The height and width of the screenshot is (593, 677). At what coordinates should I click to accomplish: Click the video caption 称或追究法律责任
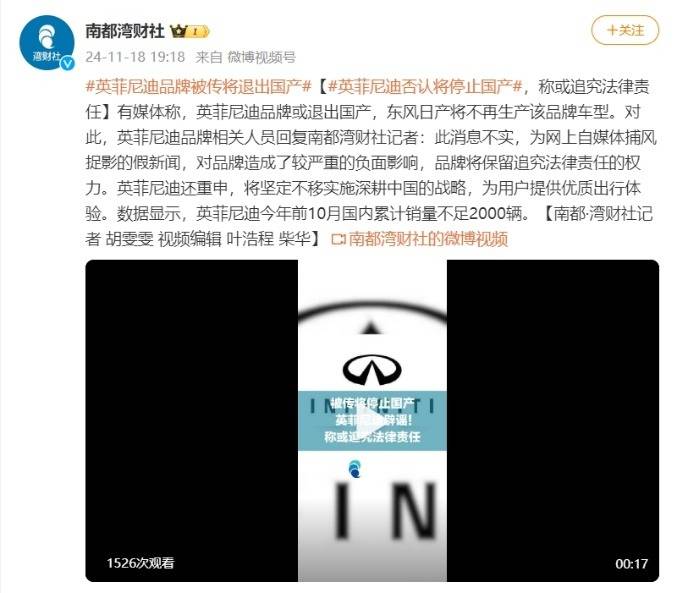tap(372, 437)
